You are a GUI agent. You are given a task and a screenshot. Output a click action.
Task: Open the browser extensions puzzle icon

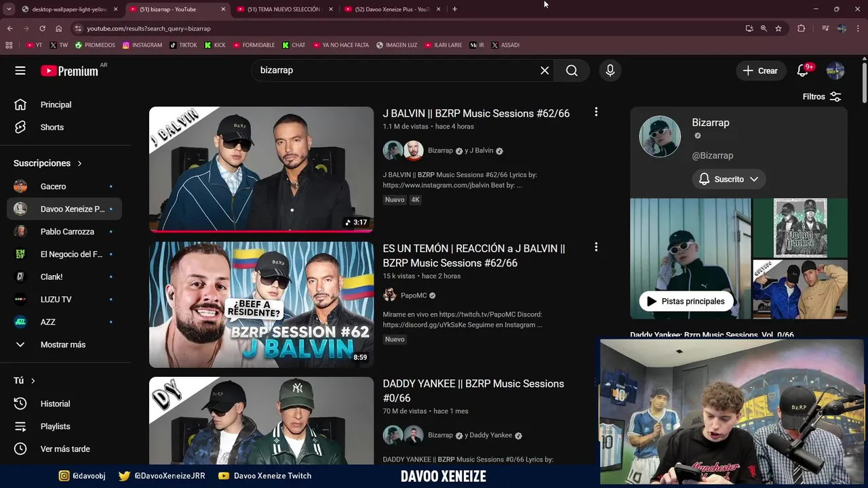click(802, 28)
